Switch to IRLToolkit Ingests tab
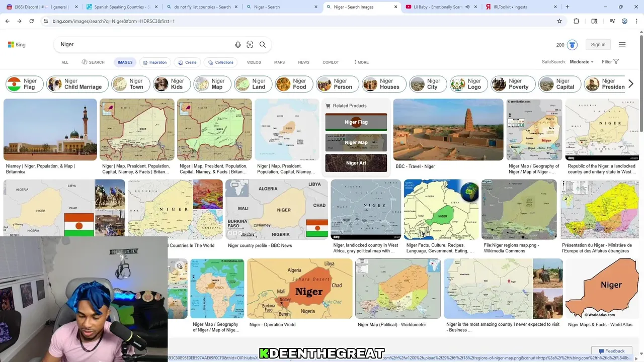This screenshot has height=362, width=644. click(x=522, y=7)
